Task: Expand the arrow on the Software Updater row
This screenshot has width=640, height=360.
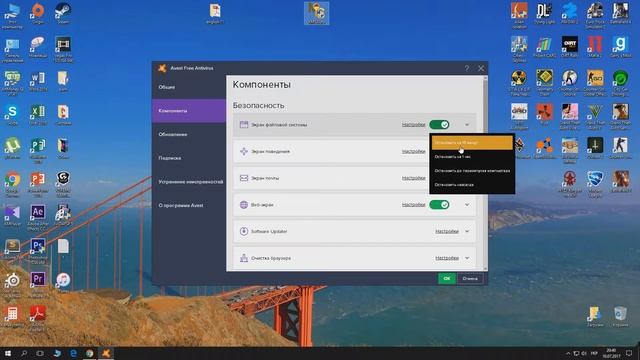Action: [467, 231]
